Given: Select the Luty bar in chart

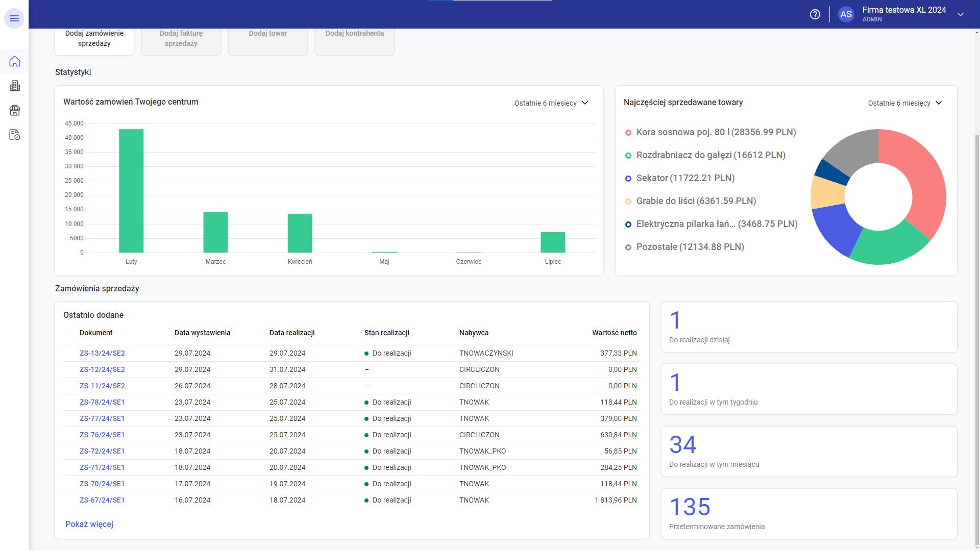Looking at the screenshot, I should [131, 191].
